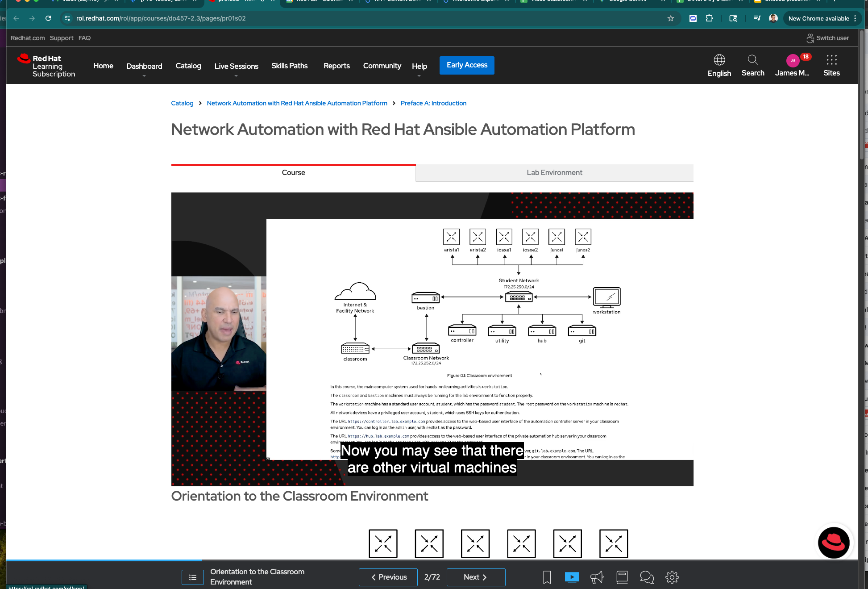Open the Search magnifier in header
This screenshot has width=868, height=589.
[752, 65]
